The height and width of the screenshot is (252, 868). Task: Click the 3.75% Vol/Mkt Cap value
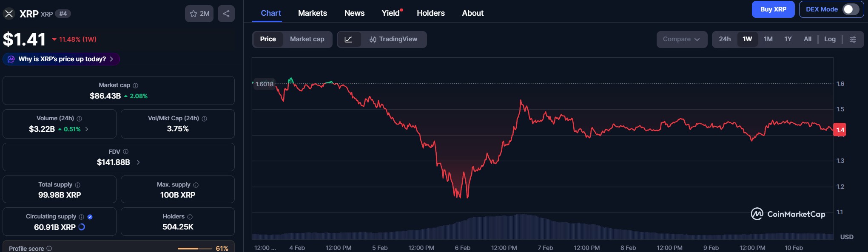pos(178,129)
